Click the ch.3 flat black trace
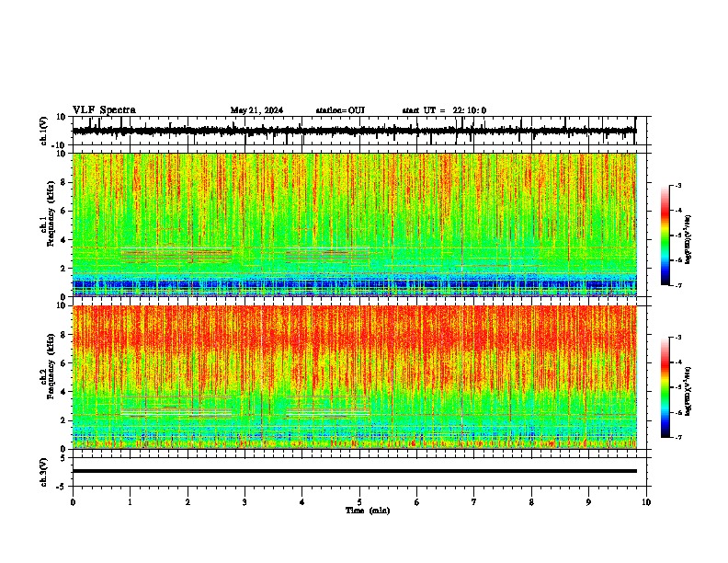728x563 pixels. [x=355, y=471]
